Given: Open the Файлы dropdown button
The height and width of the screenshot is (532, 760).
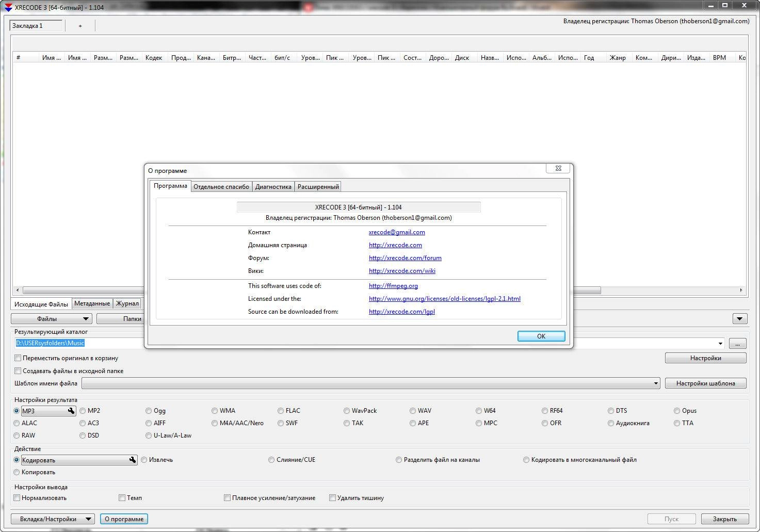Looking at the screenshot, I should [51, 319].
